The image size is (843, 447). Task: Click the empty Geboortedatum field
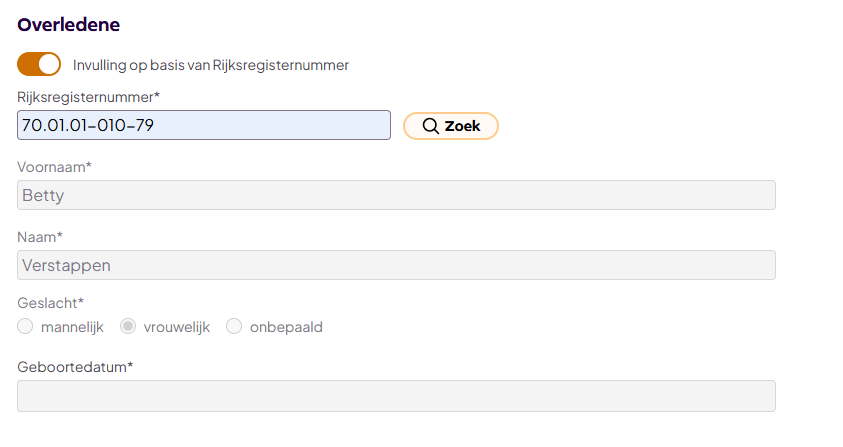click(x=396, y=395)
